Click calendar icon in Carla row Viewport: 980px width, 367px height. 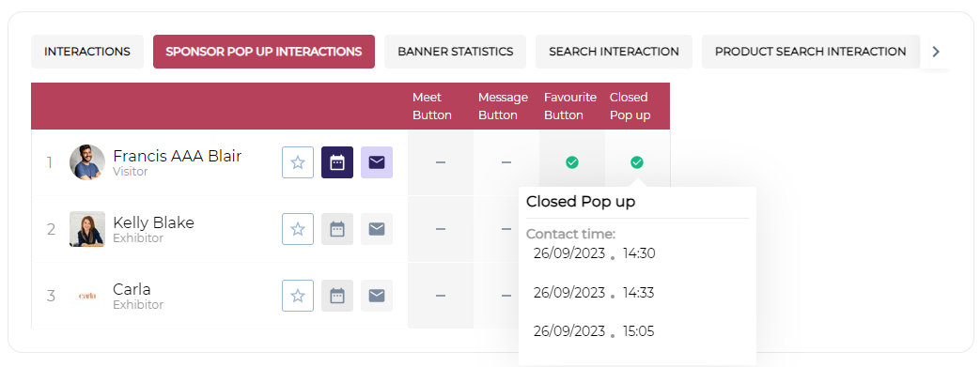[337, 296]
